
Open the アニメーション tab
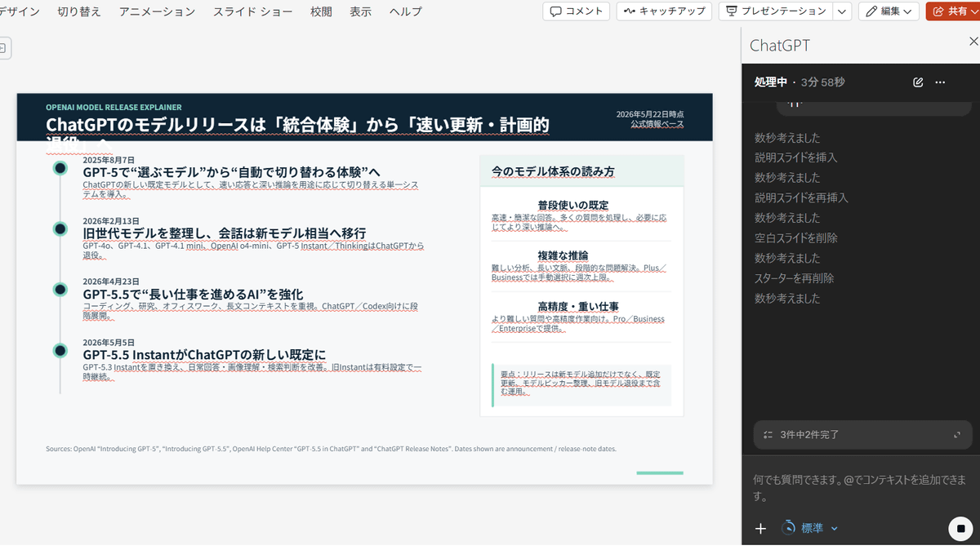[157, 11]
